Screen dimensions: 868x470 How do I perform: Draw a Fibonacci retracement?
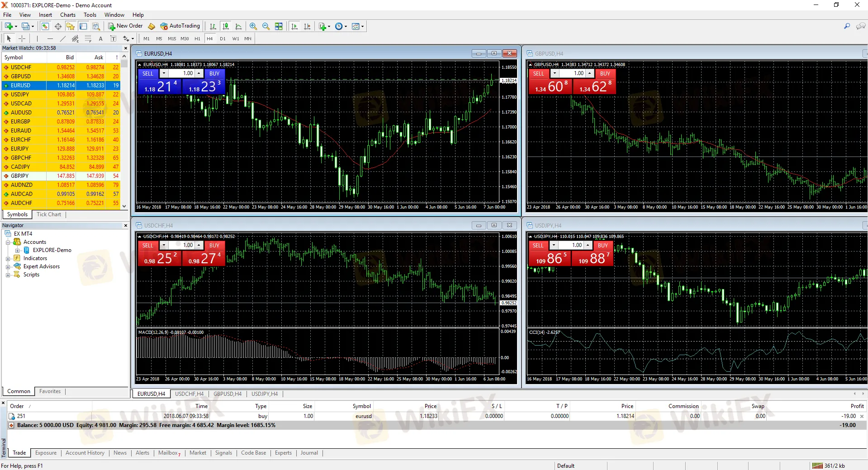point(88,38)
